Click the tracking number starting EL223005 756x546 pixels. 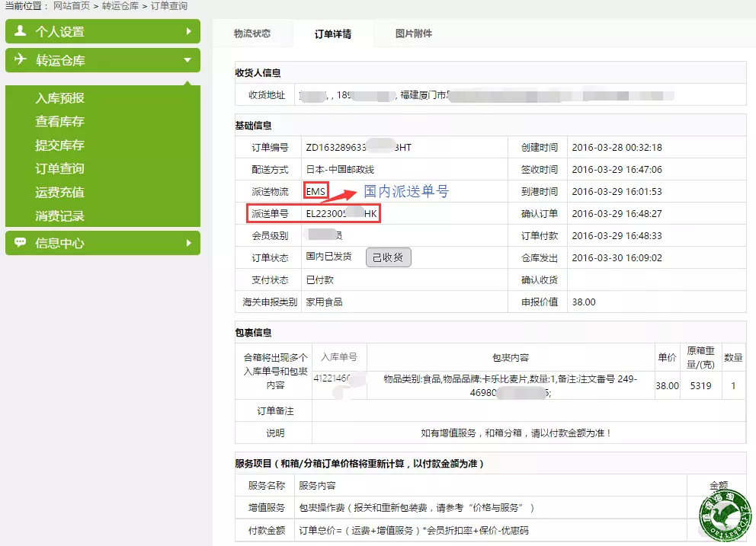coord(341,213)
